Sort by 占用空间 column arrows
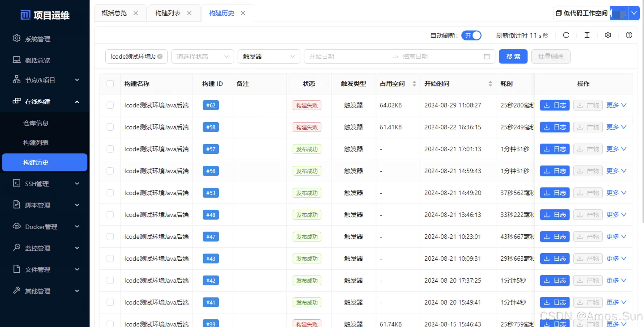Screen dimensions: 644x327 (414, 84)
